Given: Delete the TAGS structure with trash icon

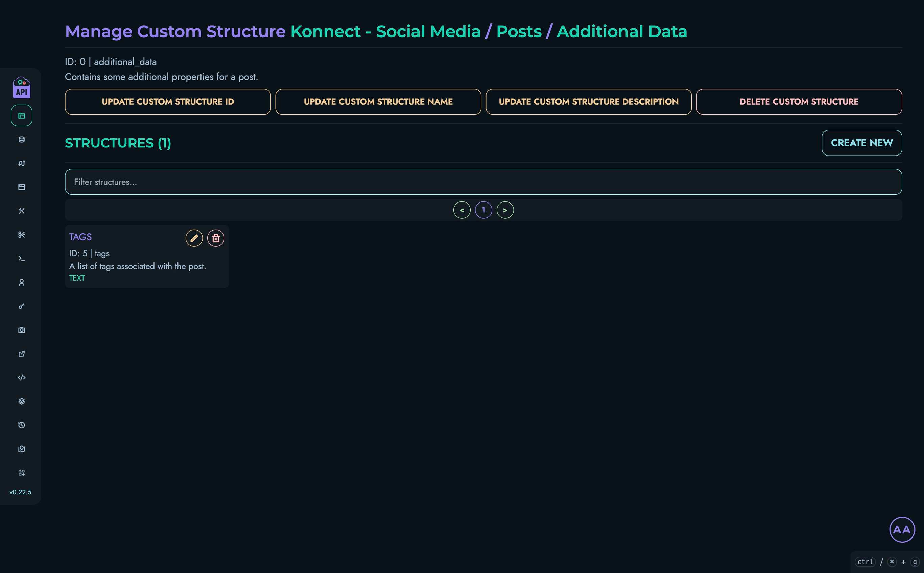Looking at the screenshot, I should coord(216,238).
